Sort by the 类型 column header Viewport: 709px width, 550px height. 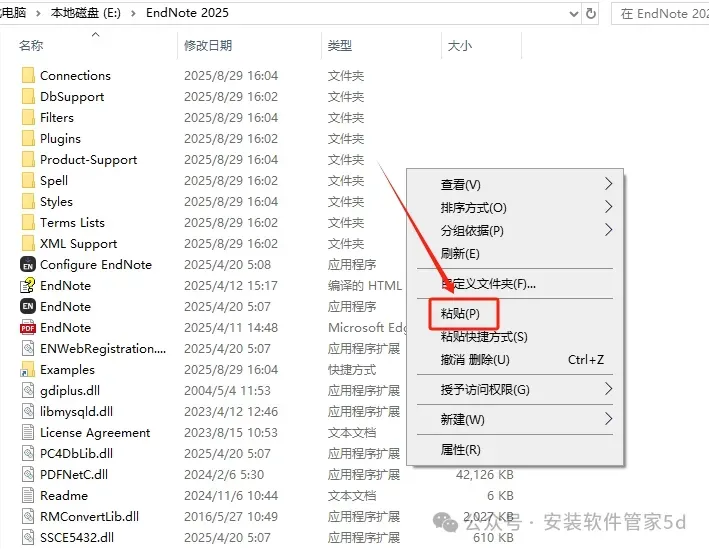340,45
